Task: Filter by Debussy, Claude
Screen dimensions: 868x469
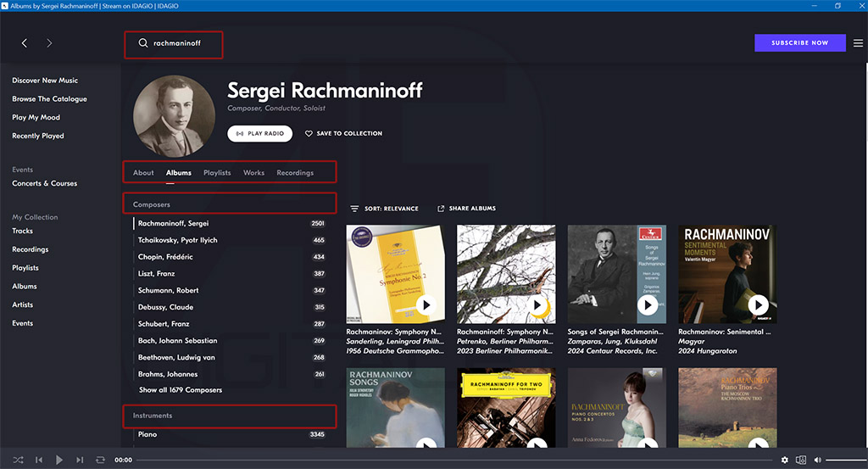Action: point(230,307)
